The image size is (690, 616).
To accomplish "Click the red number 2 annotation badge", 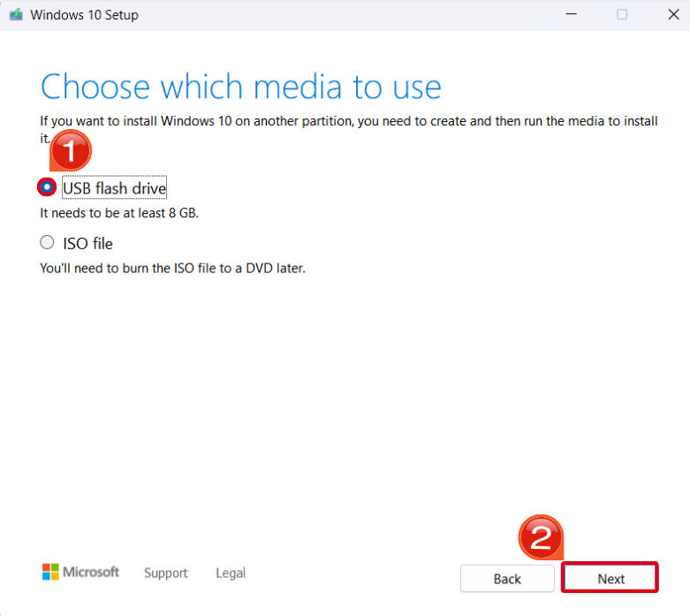I will pyautogui.click(x=541, y=537).
